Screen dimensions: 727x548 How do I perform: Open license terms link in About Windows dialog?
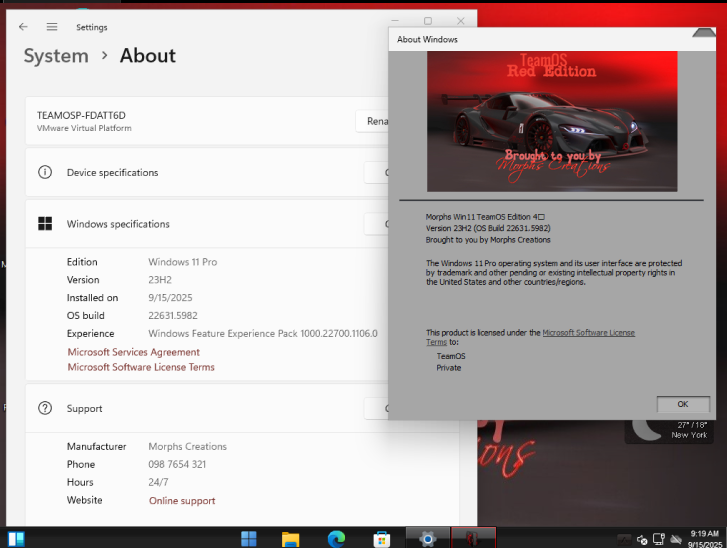588,332
